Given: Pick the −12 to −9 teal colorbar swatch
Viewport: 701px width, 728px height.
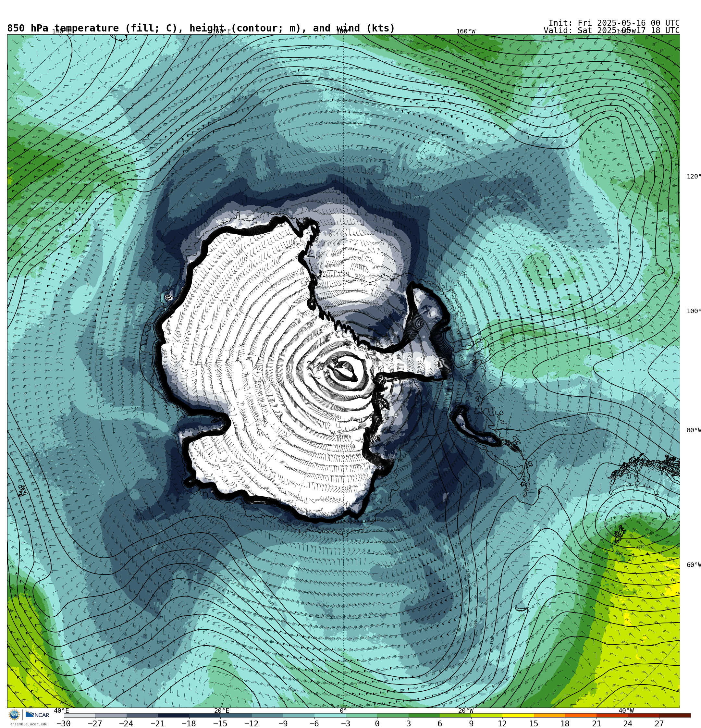Looking at the screenshot, I should click(267, 716).
